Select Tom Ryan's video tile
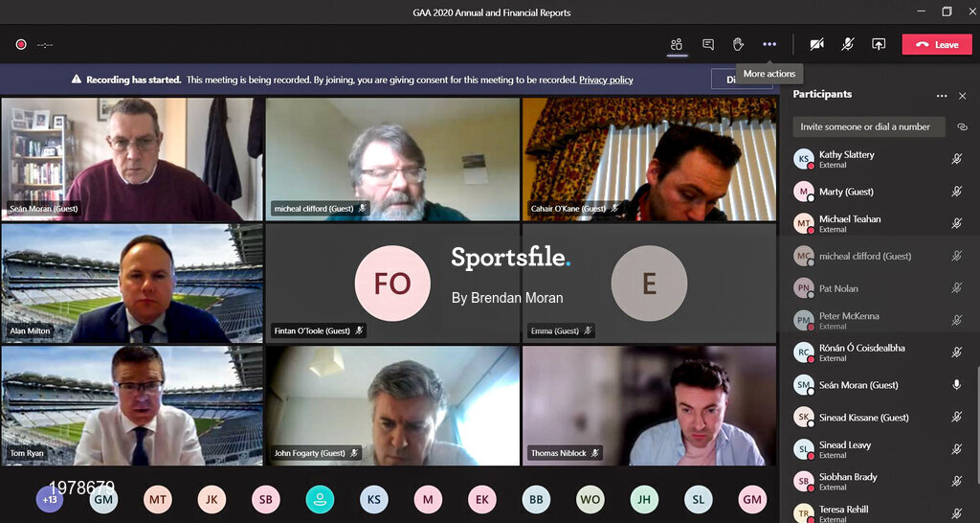 coord(132,405)
